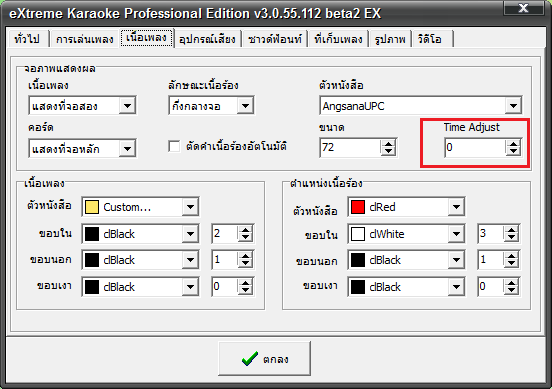552x389 pixels.
Task: Increase lyrics ขอบนอก width from 1
Action: pos(245,257)
